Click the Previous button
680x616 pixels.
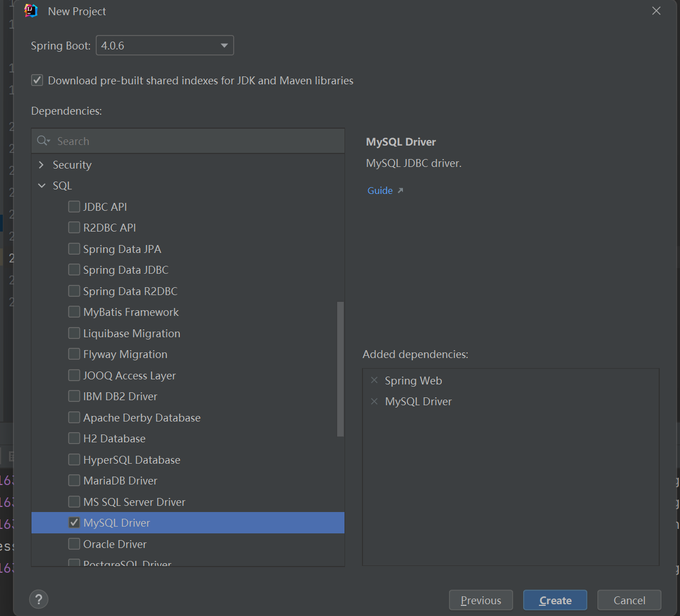tap(481, 600)
